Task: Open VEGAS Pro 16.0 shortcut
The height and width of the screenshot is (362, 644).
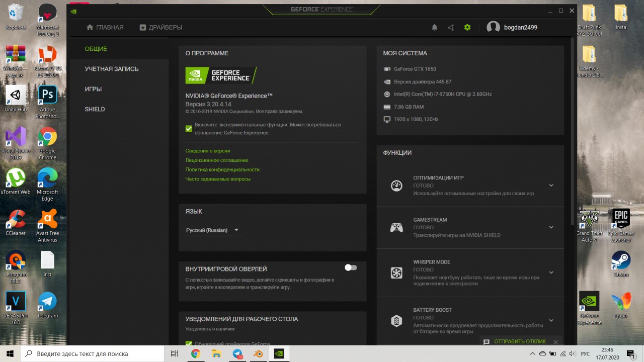Action: tap(16, 308)
